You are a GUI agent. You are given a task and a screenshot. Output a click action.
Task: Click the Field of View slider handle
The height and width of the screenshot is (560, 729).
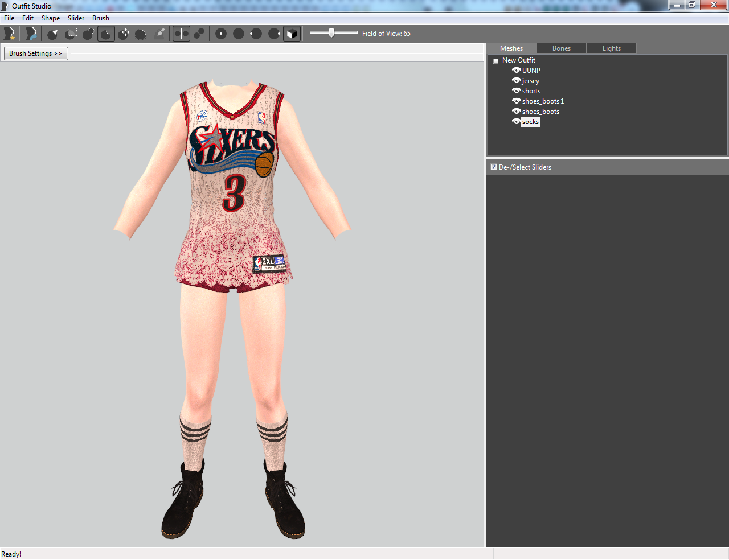331,33
